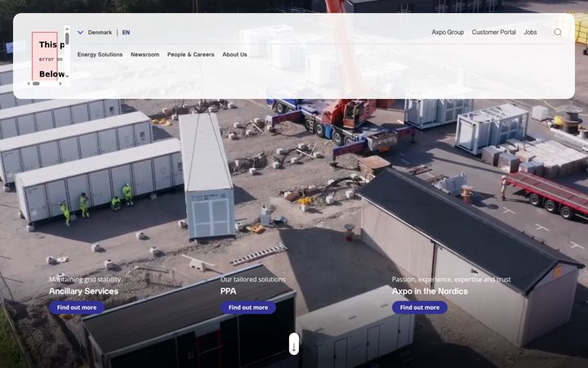The width and height of the screenshot is (588, 368).
Task: Click the error frame scroll-down arrow
Action: point(67,76)
